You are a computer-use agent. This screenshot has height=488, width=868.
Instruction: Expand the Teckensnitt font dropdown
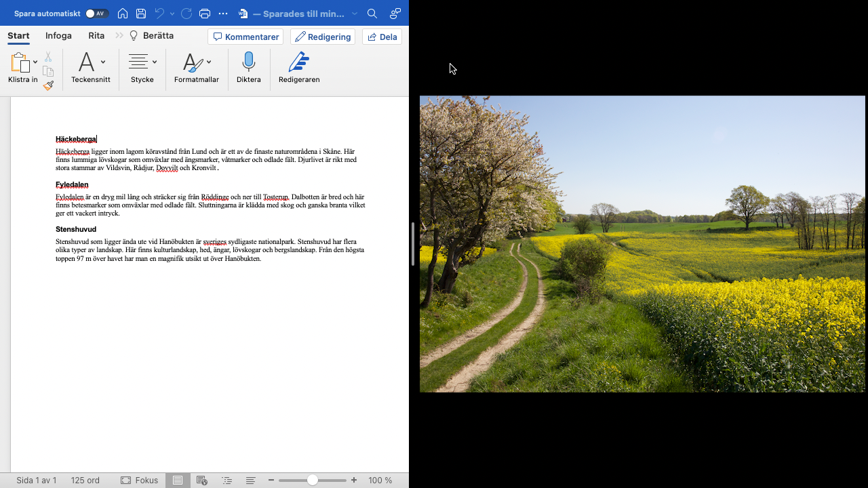103,62
